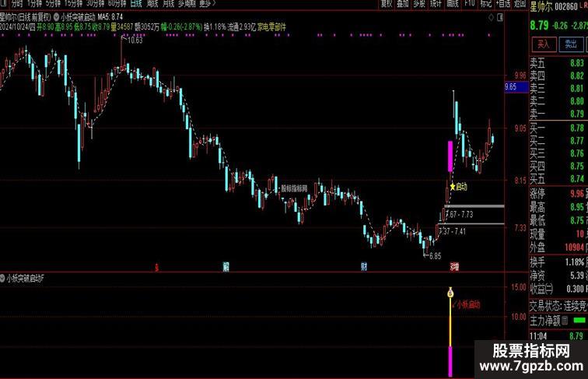Image resolution: width=588 pixels, height=379 pixels.
Task: Click the 外盘 10904 value
Action: coord(575,247)
